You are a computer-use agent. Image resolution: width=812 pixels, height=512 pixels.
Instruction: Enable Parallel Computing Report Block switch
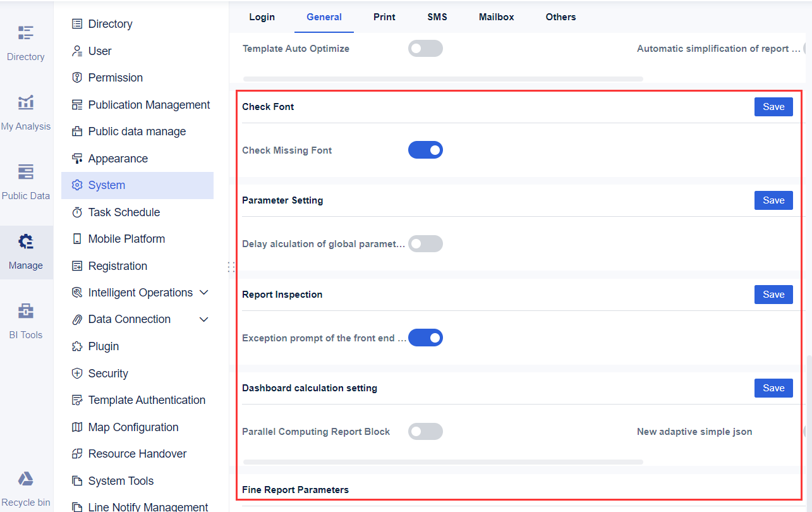[x=425, y=432]
